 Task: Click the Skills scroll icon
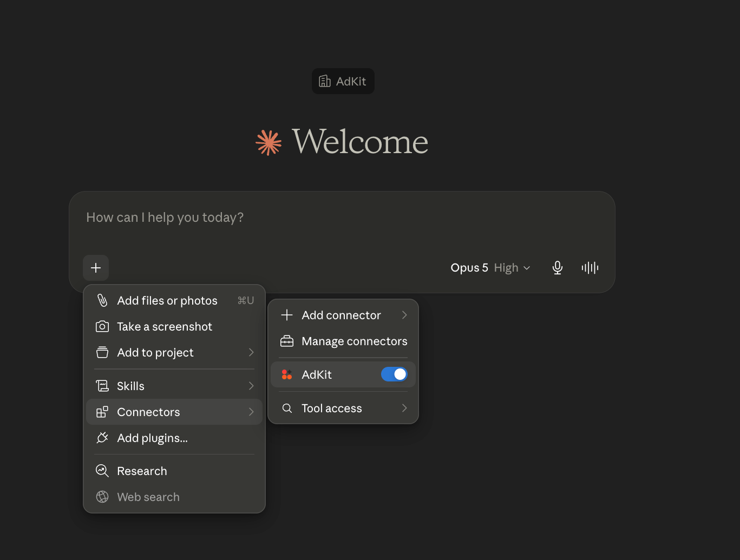click(x=102, y=386)
